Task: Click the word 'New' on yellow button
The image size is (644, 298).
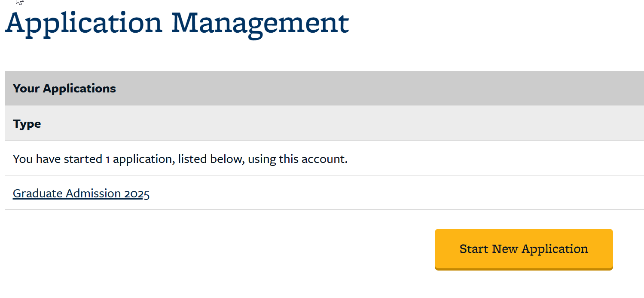Action: click(x=505, y=249)
